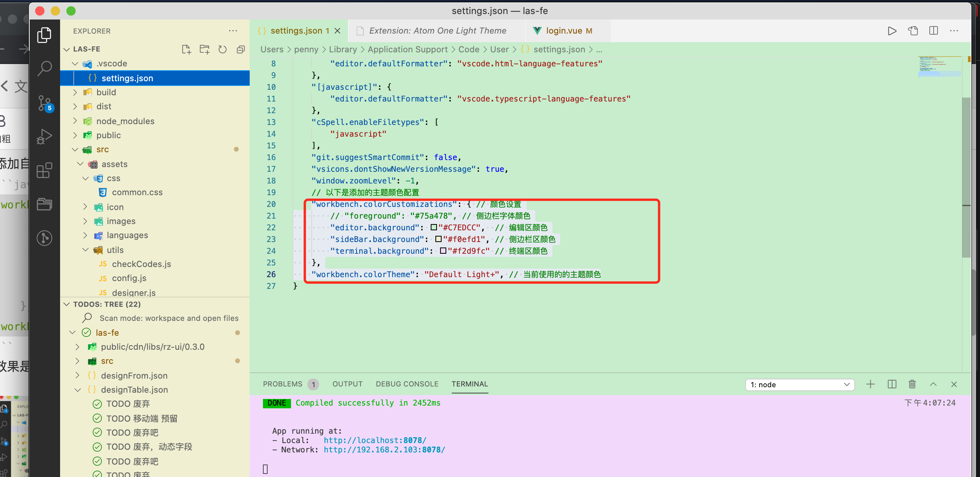Image resolution: width=980 pixels, height=477 pixels.
Task: Open the Extensions view icon
Action: coord(44,171)
